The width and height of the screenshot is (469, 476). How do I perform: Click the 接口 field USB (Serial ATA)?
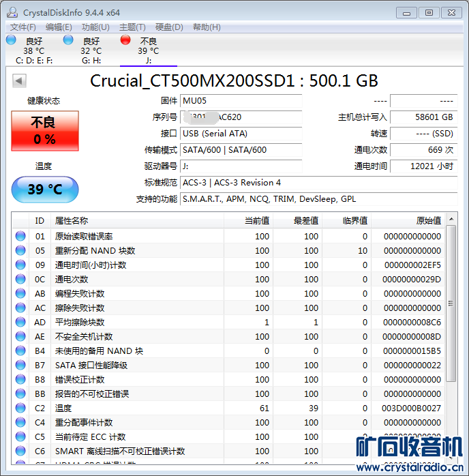coord(241,134)
